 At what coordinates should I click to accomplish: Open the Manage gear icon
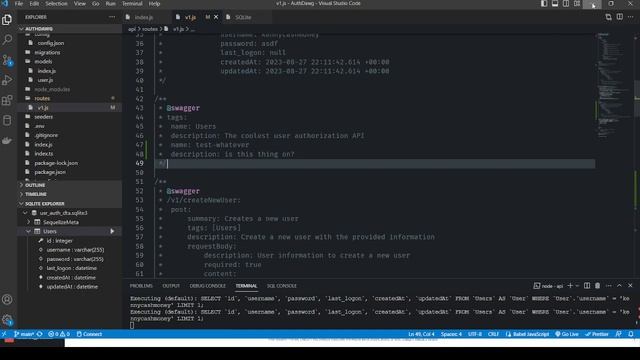(7, 320)
